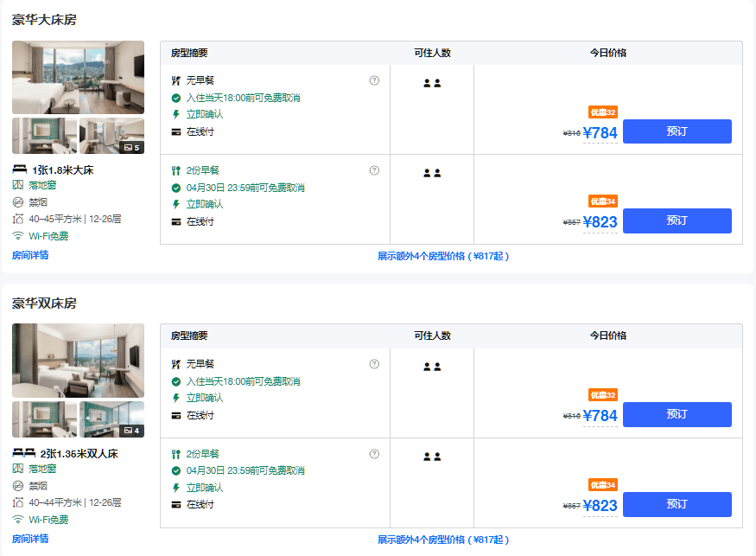Book 豪华大床房 without breakfast at ¥784
This screenshot has height=556, width=756.
click(x=677, y=131)
